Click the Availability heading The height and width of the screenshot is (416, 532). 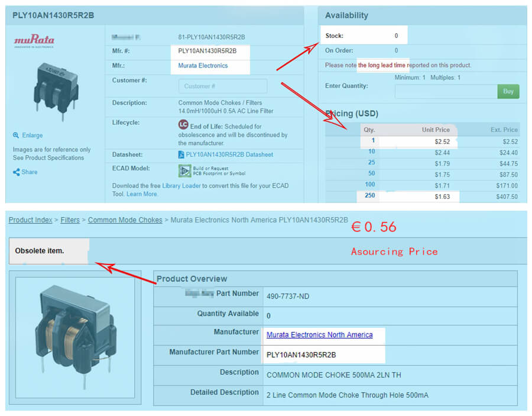pyautogui.click(x=346, y=15)
